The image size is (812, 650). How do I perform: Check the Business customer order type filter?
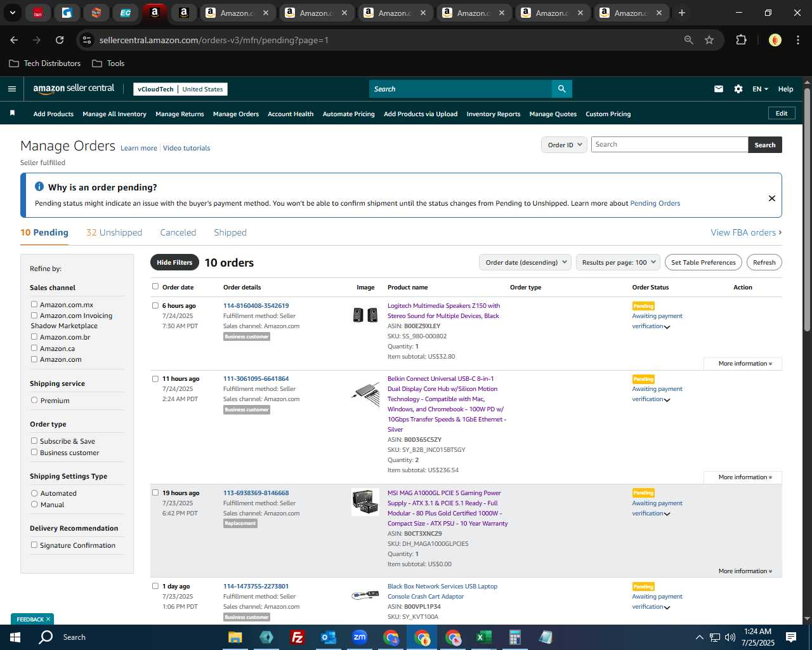tap(34, 452)
